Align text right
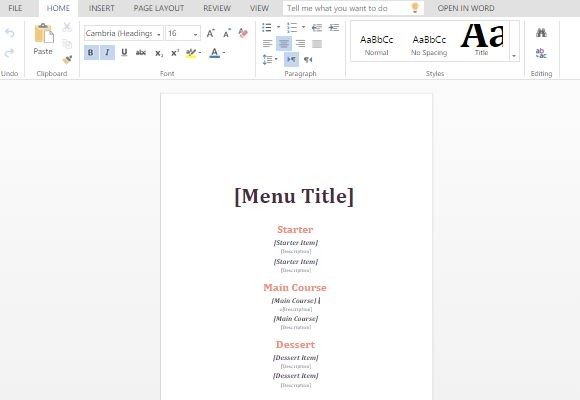 (x=300, y=44)
